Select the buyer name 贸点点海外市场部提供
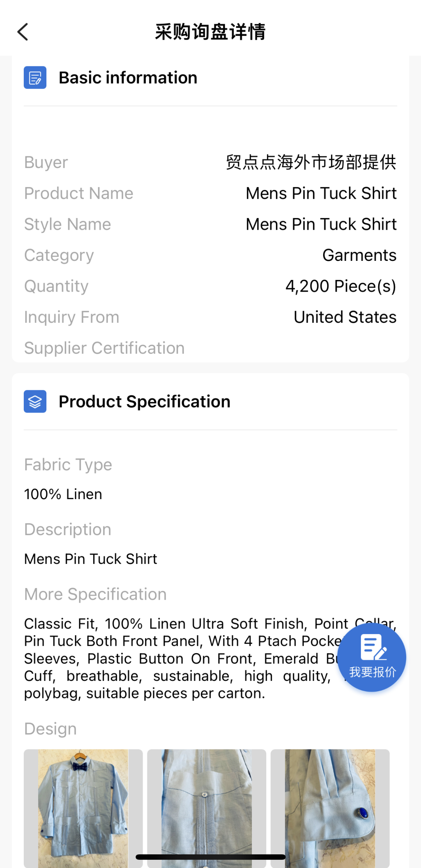The image size is (421, 868). coord(311,162)
